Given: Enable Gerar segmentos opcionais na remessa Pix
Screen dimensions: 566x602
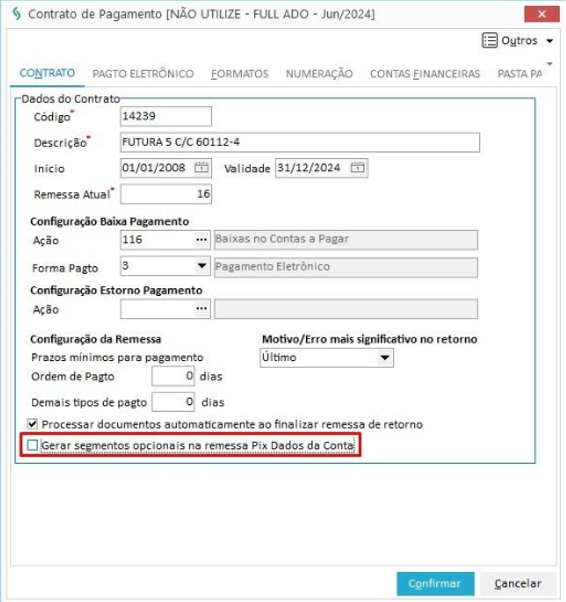Looking at the screenshot, I should (33, 445).
